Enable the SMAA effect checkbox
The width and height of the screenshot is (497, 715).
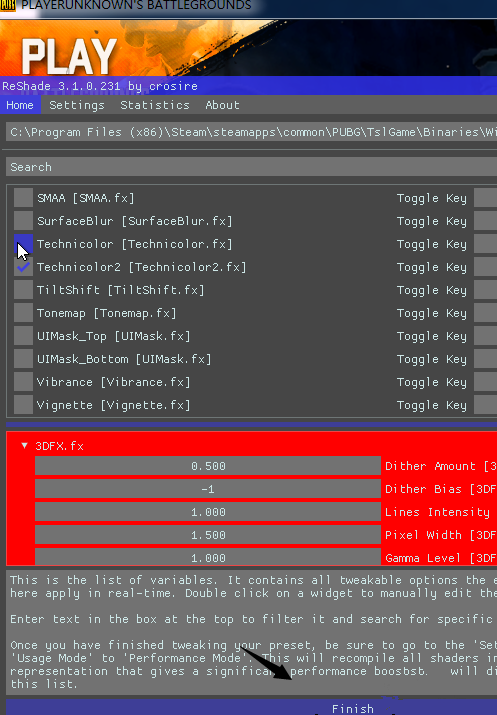tap(23, 198)
